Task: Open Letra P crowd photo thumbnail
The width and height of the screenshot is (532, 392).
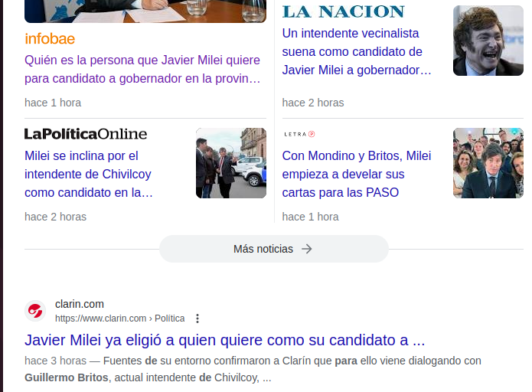Action: pos(488,163)
